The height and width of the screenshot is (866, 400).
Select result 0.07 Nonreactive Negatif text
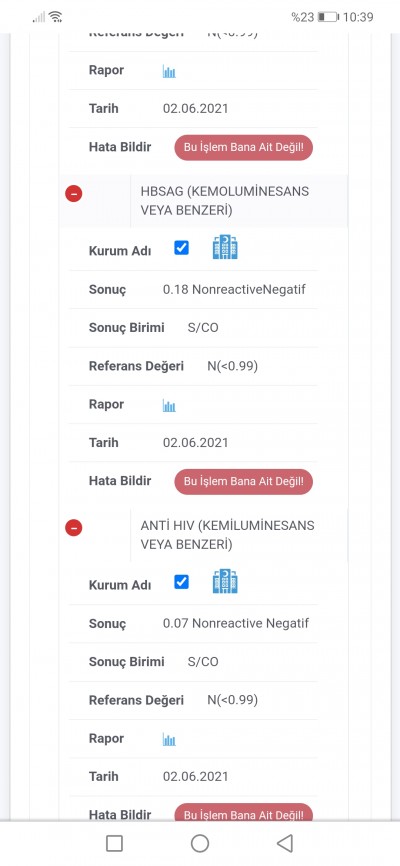[x=236, y=624]
